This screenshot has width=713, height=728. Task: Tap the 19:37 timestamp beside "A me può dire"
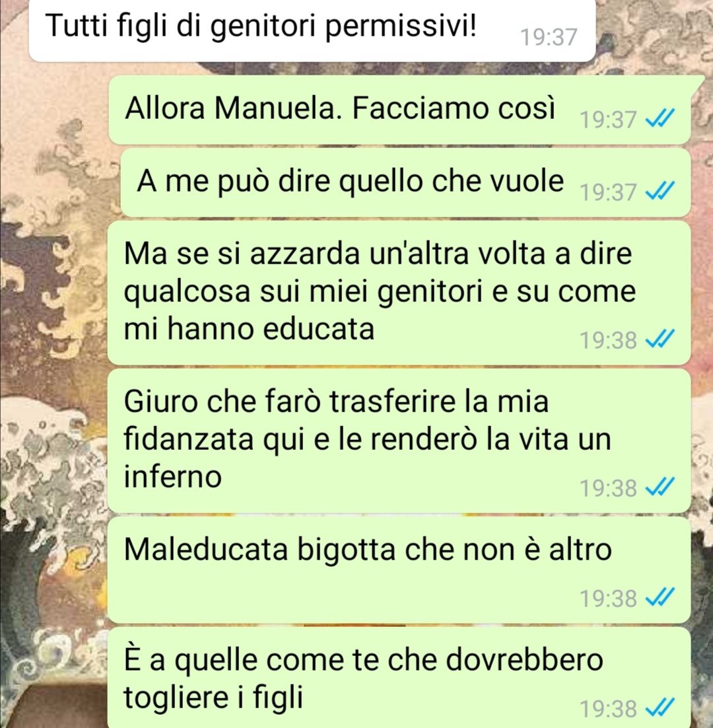pos(608,192)
